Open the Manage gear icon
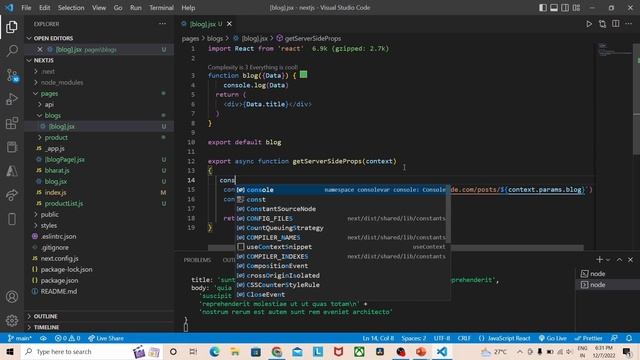640x360 pixels. click(x=12, y=320)
